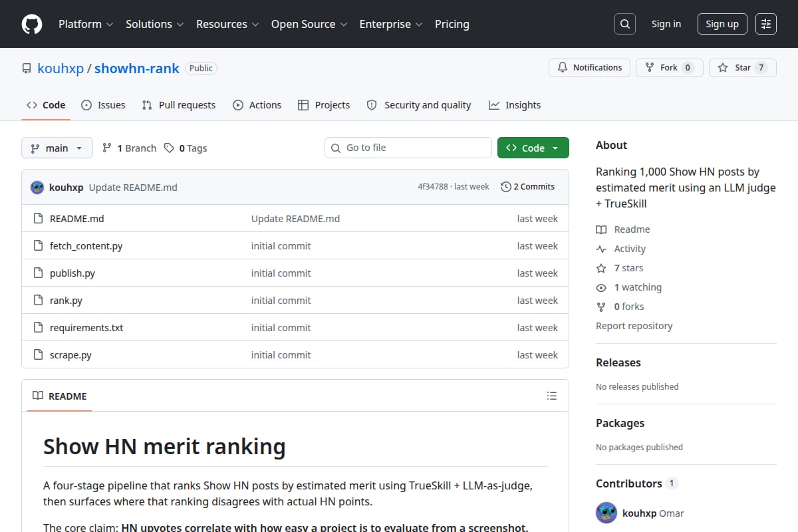The image size is (798, 532).
Task: Open the requirements.txt file
Action: (x=86, y=328)
